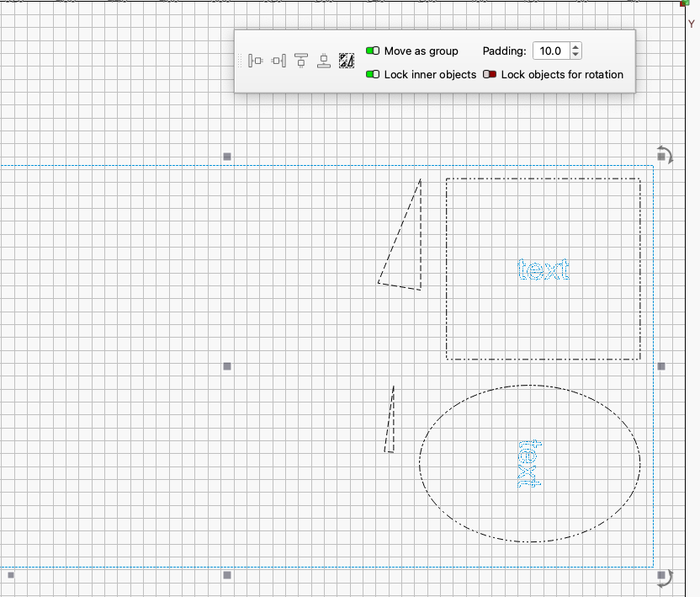Enable Lock objects for rotation switch
This screenshot has height=597, width=700.
click(490, 75)
